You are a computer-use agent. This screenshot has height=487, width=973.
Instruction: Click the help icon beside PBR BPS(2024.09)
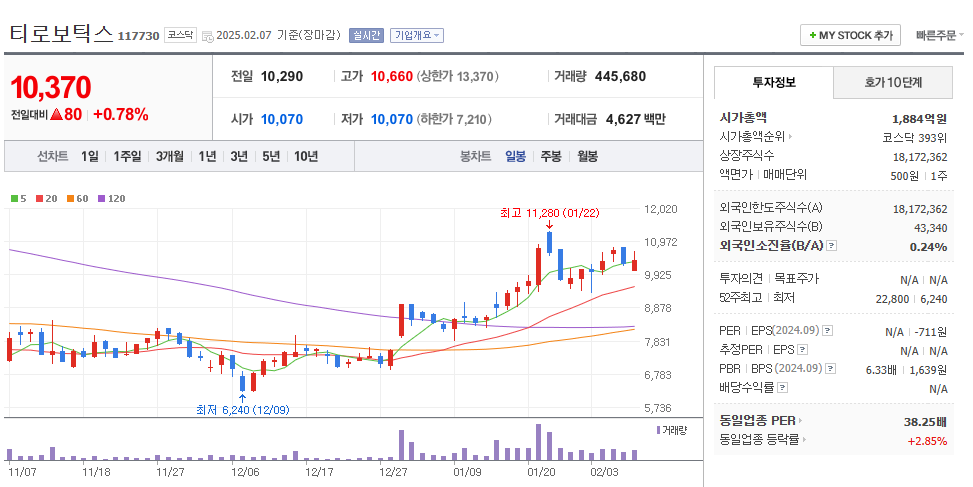pos(831,369)
